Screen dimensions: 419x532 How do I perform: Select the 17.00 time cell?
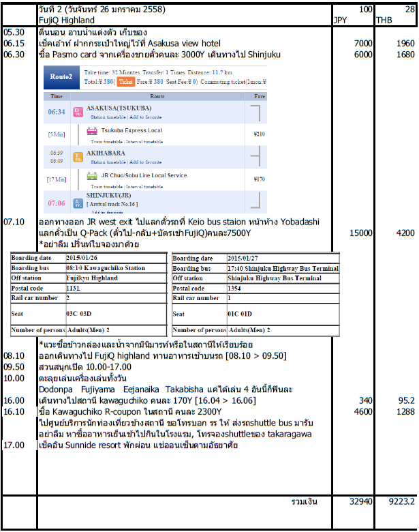(x=14, y=445)
